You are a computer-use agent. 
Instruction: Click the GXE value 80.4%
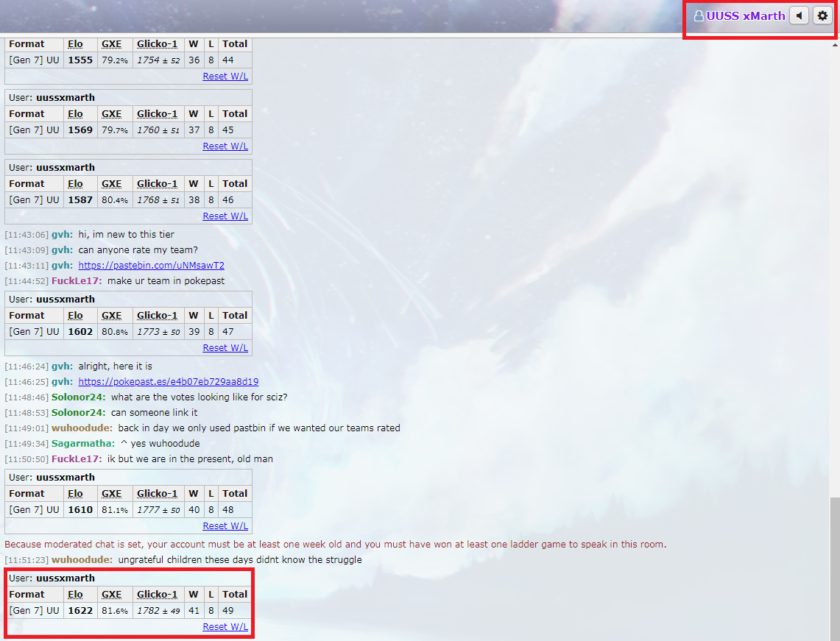[115, 199]
